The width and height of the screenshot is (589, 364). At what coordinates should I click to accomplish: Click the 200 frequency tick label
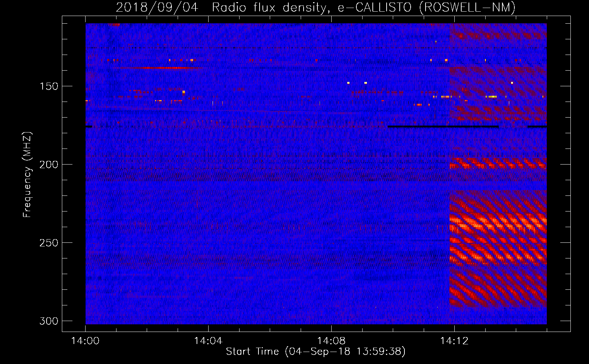tap(48, 165)
